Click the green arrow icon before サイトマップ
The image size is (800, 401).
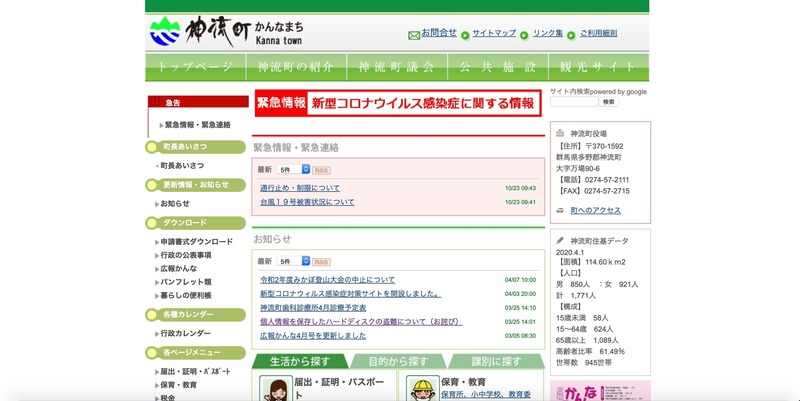(466, 34)
